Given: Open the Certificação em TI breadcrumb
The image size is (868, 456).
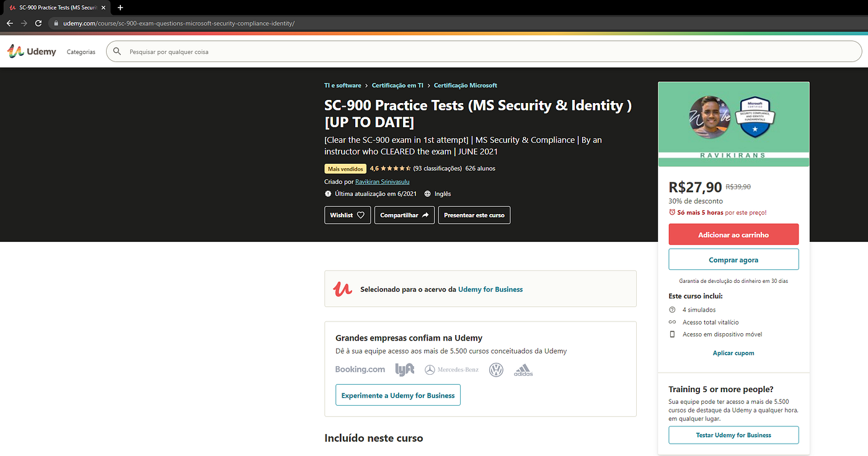Looking at the screenshot, I should (397, 86).
